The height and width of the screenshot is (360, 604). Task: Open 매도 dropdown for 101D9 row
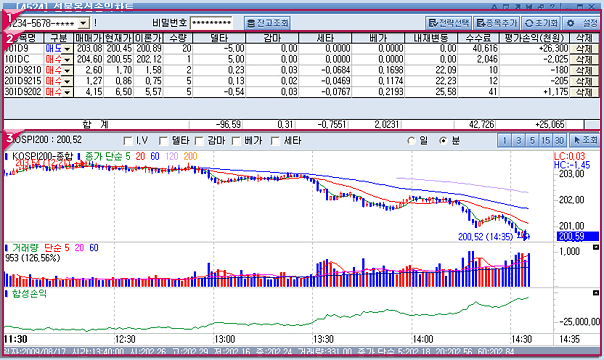point(67,49)
